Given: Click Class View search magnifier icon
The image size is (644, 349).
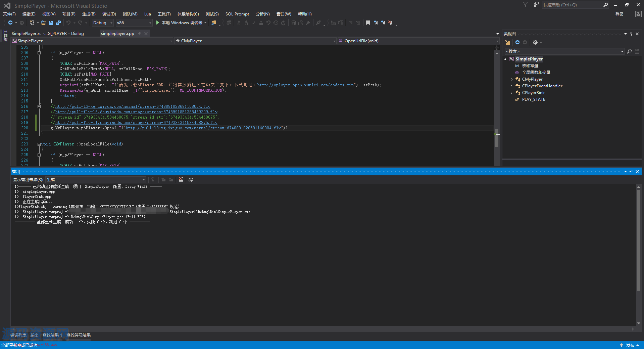Looking at the screenshot, I should pyautogui.click(x=629, y=51).
